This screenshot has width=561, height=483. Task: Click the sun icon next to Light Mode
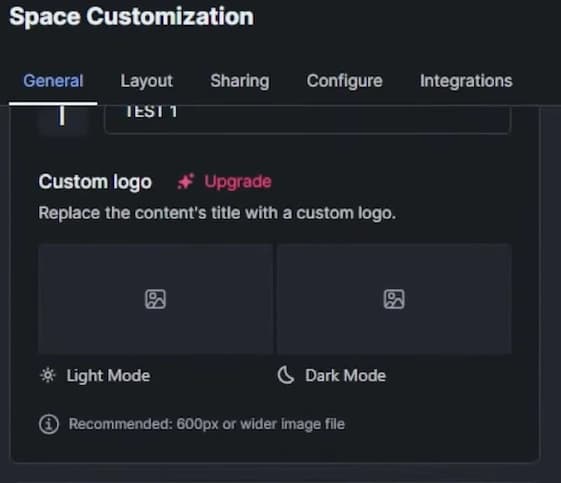48,376
